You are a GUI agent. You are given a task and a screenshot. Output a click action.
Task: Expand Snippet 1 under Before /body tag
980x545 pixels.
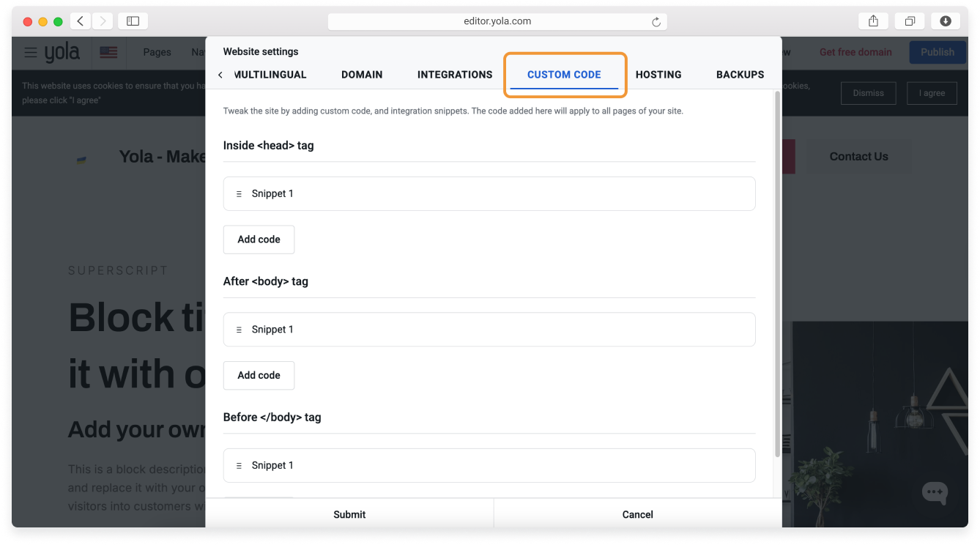pos(489,465)
